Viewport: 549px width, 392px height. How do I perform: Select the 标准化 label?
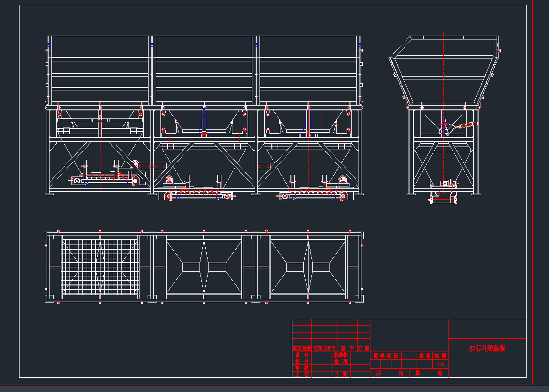coord(340,355)
